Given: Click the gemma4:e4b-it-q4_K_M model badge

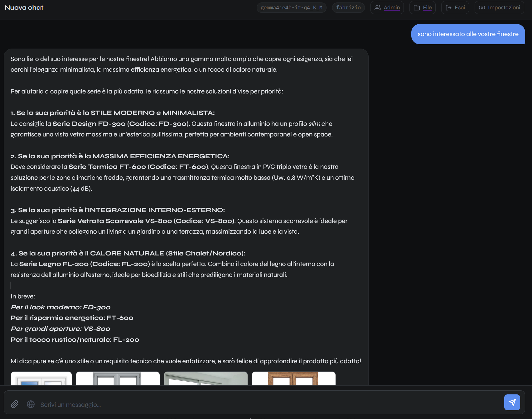Looking at the screenshot, I should [x=291, y=7].
